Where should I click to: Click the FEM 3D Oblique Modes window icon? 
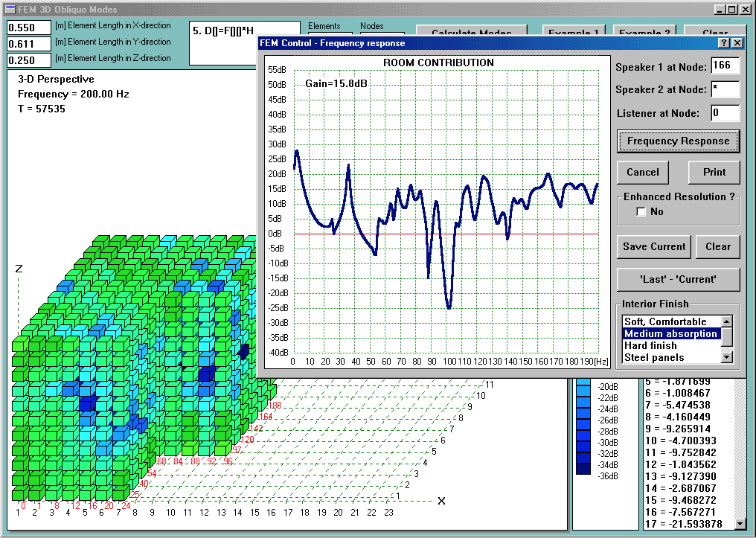(10, 9)
